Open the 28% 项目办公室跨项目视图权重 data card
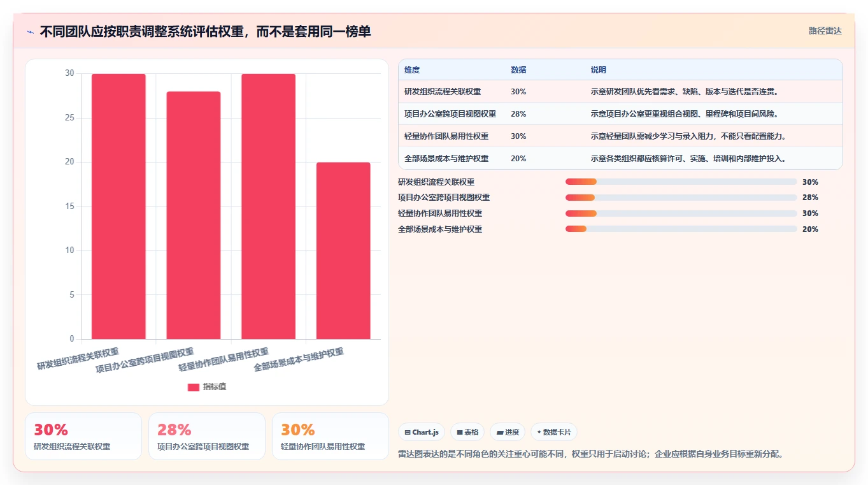868x485 pixels. [x=207, y=437]
